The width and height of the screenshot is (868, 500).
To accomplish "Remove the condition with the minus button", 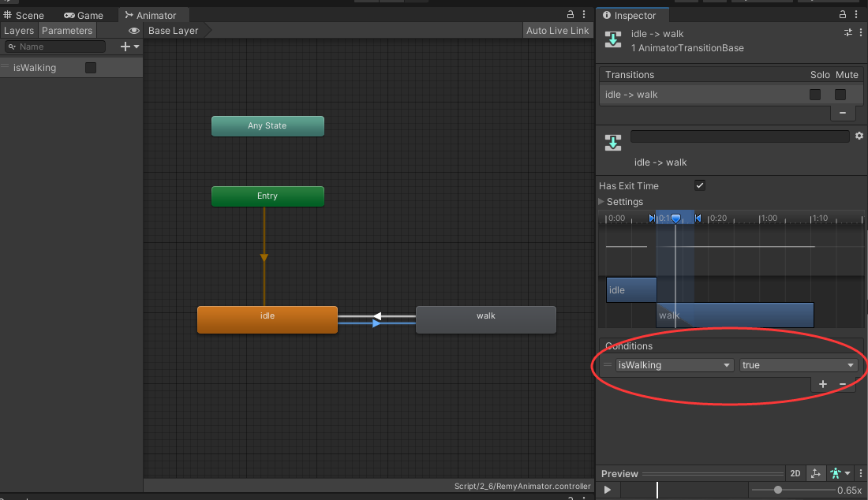I will tap(843, 384).
